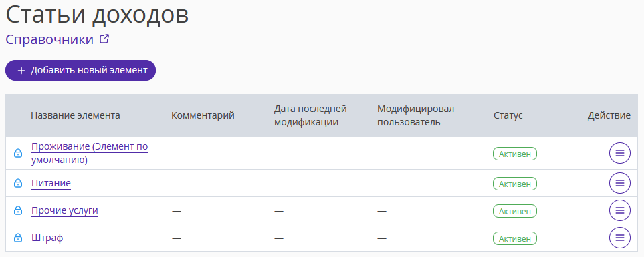Image resolution: width=644 pixels, height=257 pixels.
Task: Click the Активен status badge for Штраф
Action: (x=515, y=238)
